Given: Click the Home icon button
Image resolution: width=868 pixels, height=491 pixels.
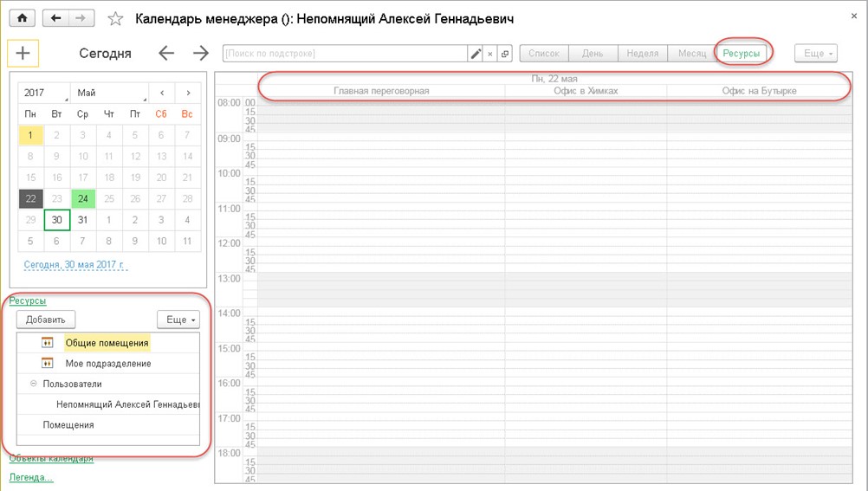Looking at the screenshot, I should [22, 18].
